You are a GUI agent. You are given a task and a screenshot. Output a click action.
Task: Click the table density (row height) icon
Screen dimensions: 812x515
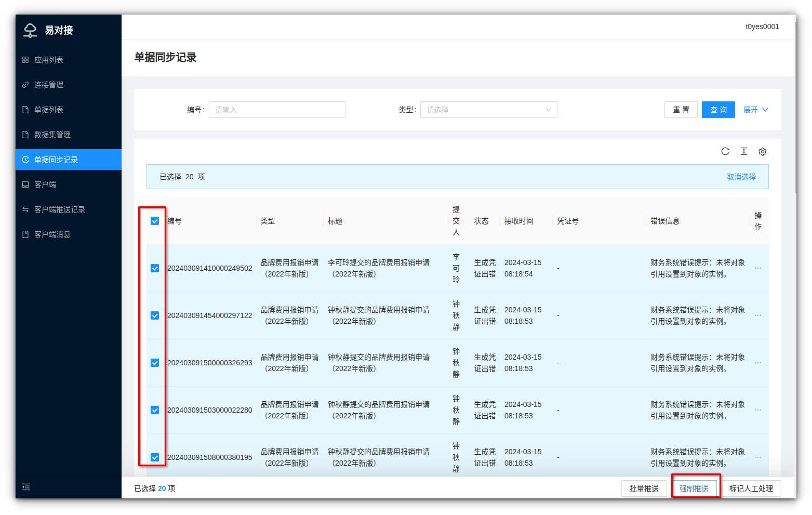tap(743, 151)
